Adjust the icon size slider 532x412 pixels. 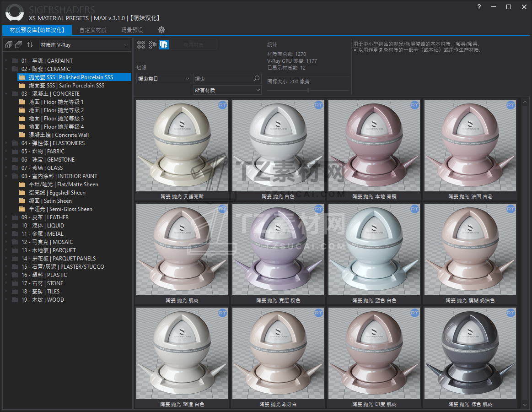coord(308,90)
